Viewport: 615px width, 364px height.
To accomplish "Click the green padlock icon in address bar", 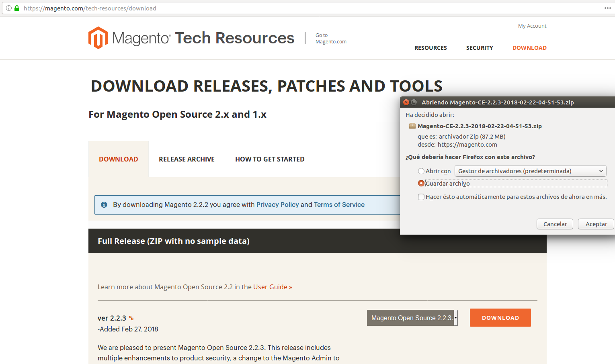I will pyautogui.click(x=16, y=8).
